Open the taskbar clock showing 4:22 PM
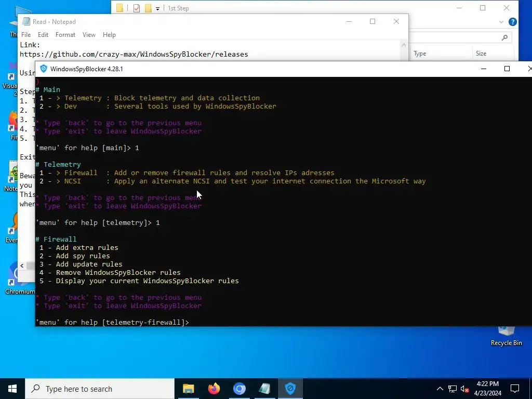 (487, 389)
